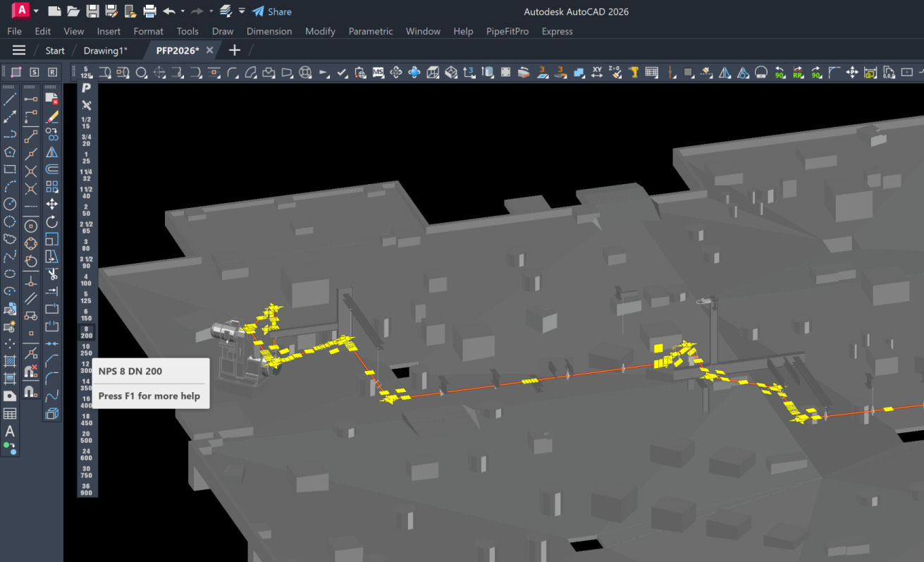Select pipe size 12 / DN 300
This screenshot has height=562, width=924.
[x=86, y=367]
